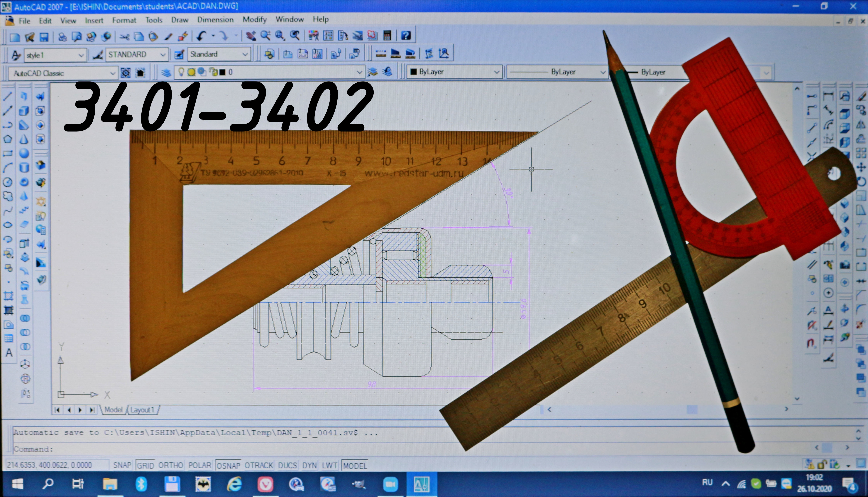The height and width of the screenshot is (497, 868).
Task: Open the ByLayer linetype dropdown
Action: pos(603,72)
